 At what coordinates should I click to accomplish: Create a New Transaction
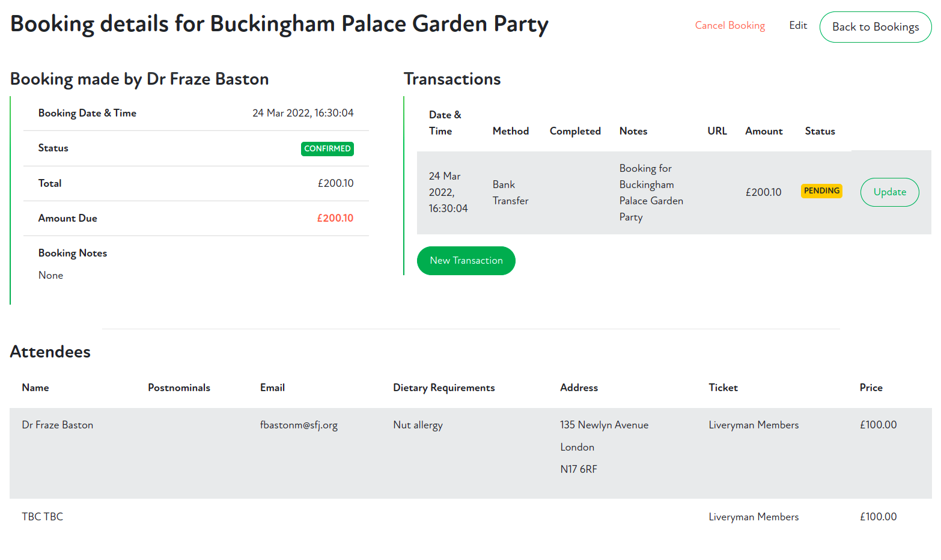point(466,261)
